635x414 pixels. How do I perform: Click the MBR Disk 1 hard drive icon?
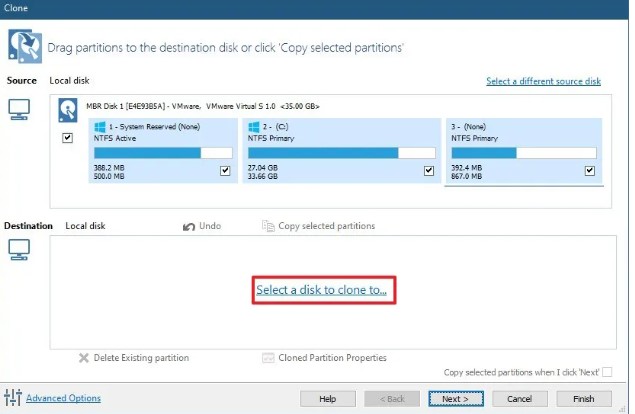click(68, 110)
